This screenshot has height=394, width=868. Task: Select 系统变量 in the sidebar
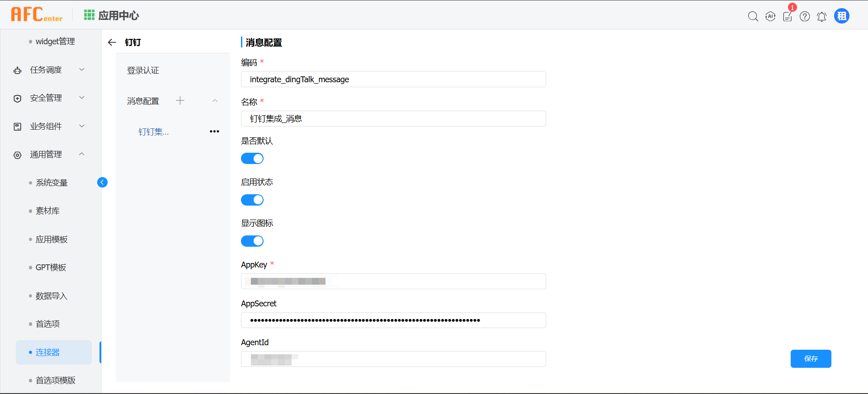tap(52, 183)
